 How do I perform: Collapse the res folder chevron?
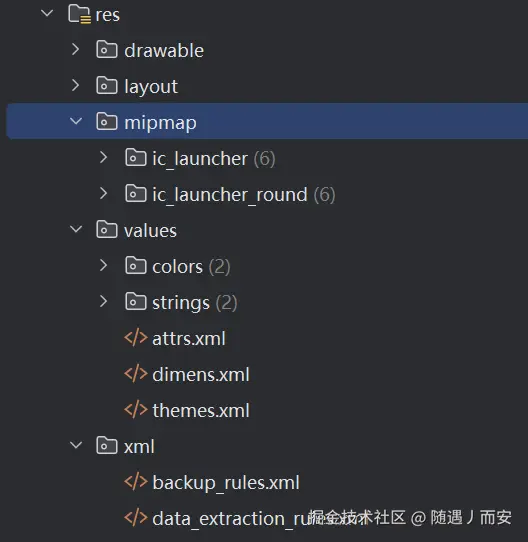click(47, 13)
